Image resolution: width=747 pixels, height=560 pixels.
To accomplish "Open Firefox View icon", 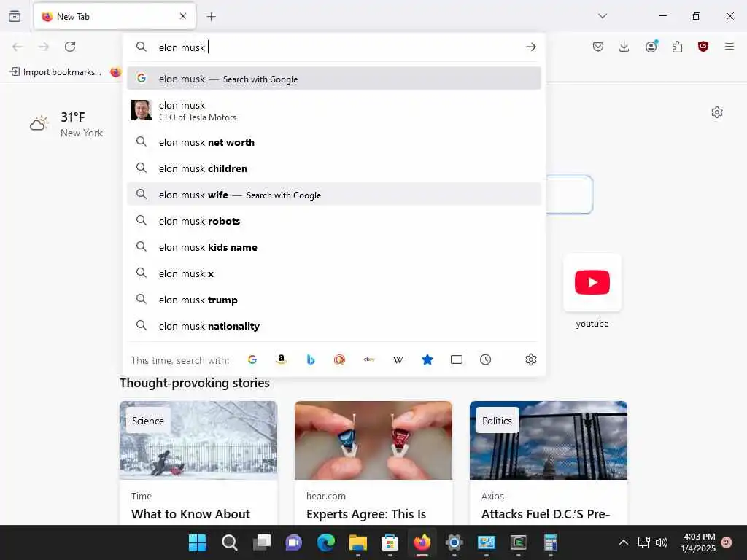I will (15, 16).
